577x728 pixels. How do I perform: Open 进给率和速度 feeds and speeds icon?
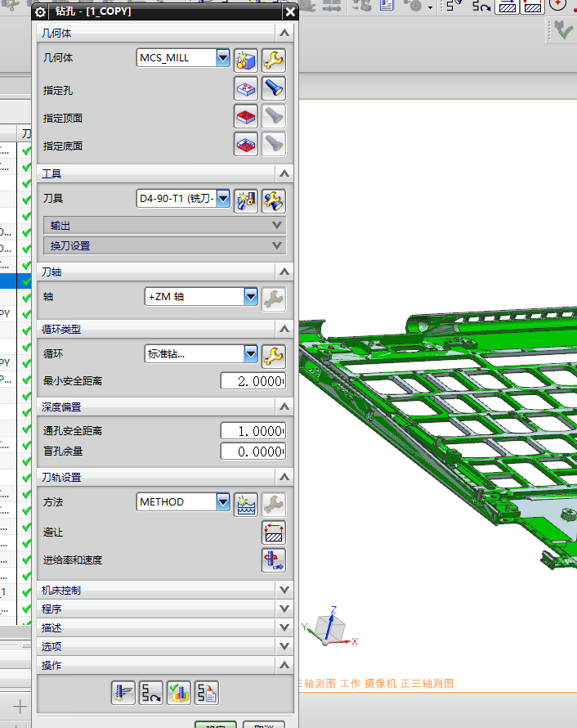pos(274,560)
